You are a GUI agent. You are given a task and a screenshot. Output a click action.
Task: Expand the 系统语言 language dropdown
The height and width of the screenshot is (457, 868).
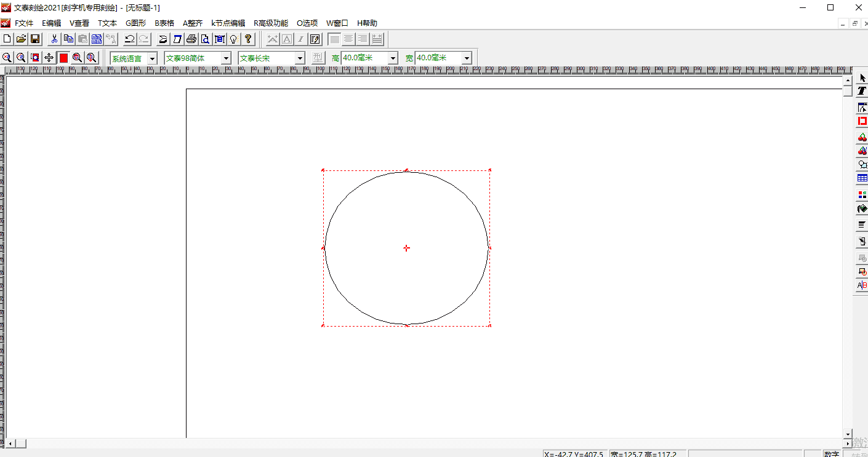[152, 58]
